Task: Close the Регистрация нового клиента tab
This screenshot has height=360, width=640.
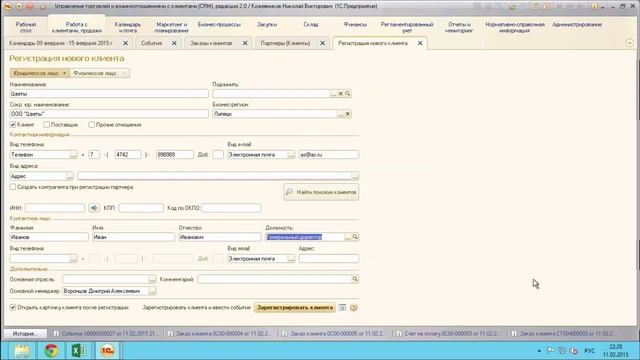Action: [420, 43]
